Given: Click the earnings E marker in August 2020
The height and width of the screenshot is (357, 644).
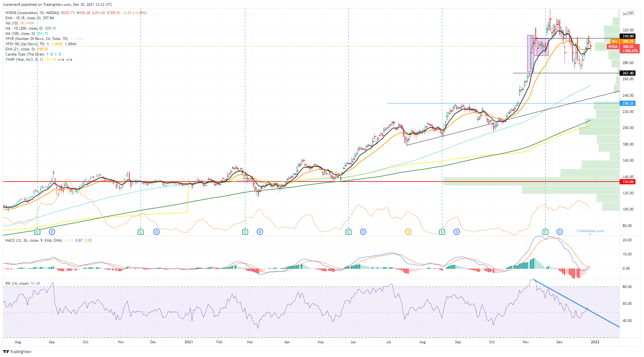Looking at the screenshot, I should pos(37,232).
